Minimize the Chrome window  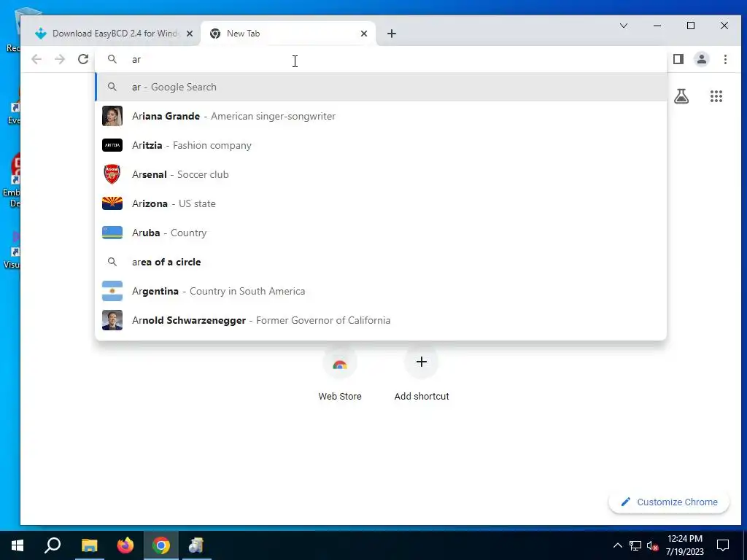point(657,26)
